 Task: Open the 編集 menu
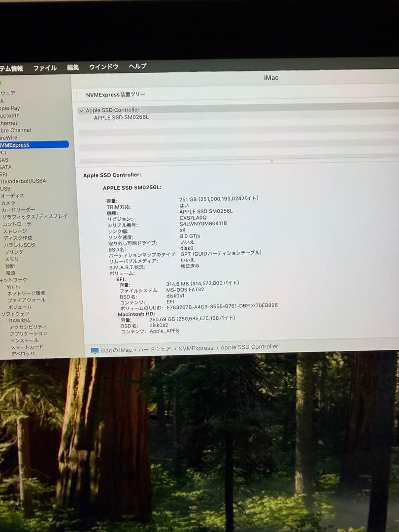click(72, 67)
